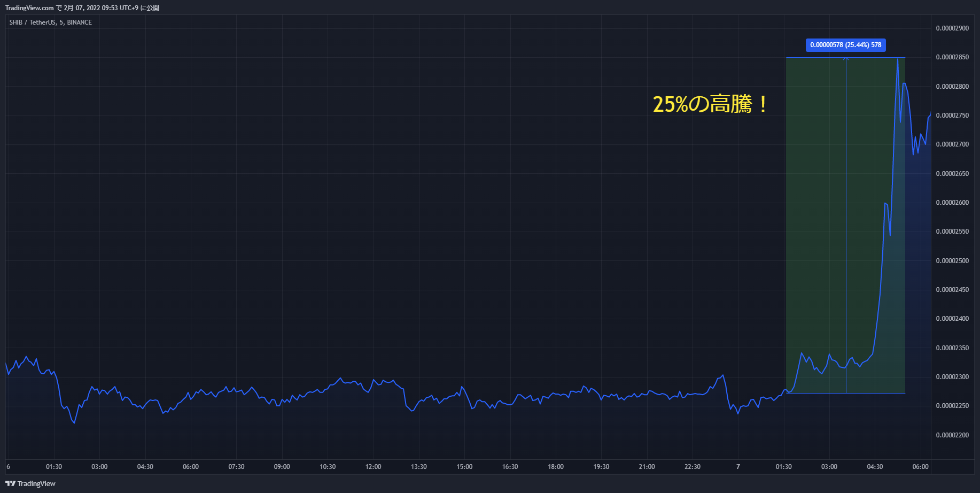Image resolution: width=980 pixels, height=493 pixels.
Task: Click the 21:00 time axis label
Action: (x=647, y=467)
